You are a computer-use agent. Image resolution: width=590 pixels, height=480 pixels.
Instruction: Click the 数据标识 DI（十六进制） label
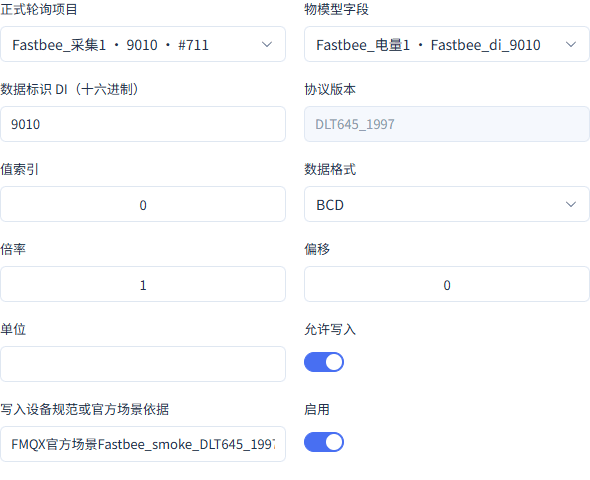point(69,90)
